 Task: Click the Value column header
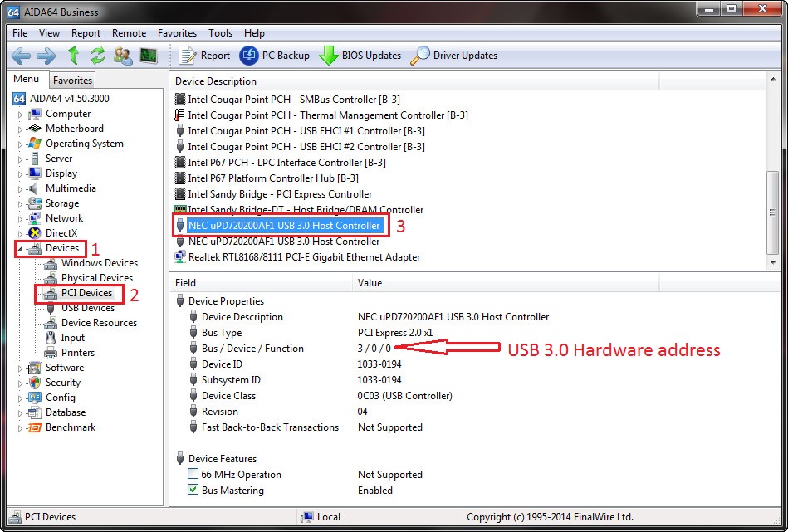[x=506, y=283]
